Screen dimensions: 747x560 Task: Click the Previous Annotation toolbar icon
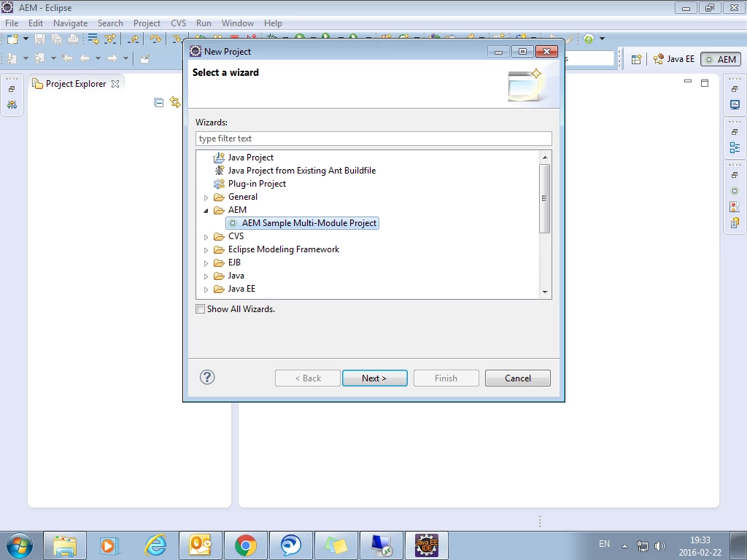40,58
